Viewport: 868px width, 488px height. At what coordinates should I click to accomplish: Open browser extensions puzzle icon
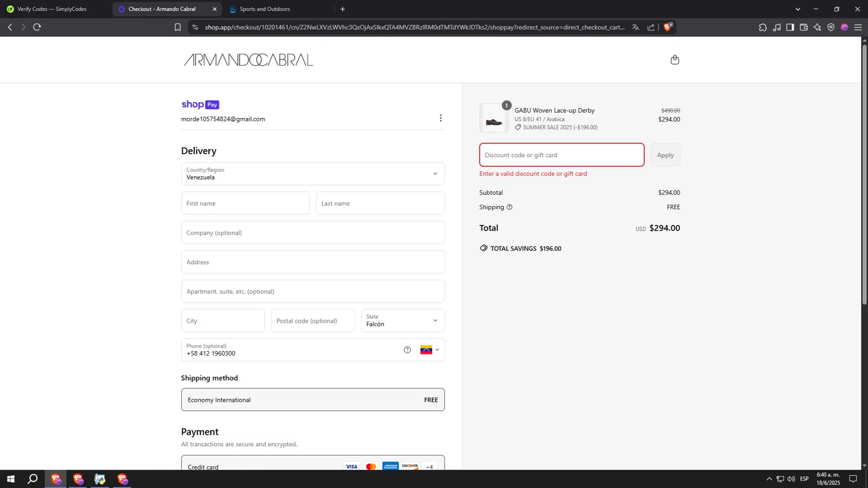coord(763,27)
